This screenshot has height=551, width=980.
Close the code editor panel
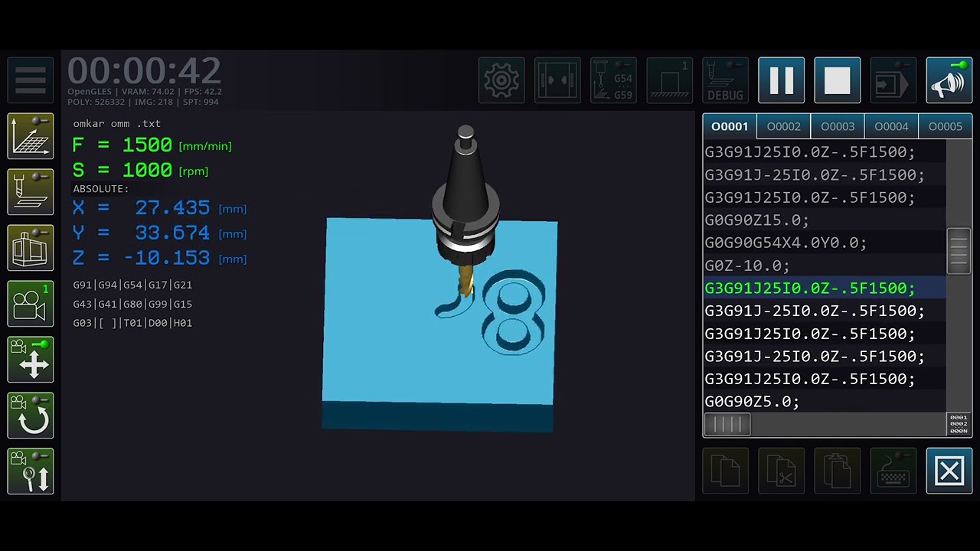949,471
